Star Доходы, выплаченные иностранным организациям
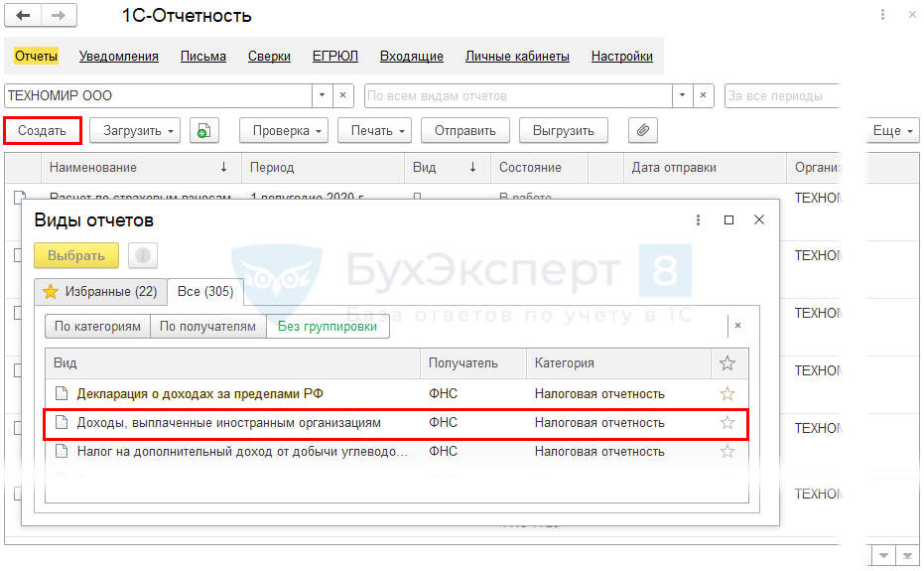The width and height of the screenshot is (924, 571). [x=727, y=422]
